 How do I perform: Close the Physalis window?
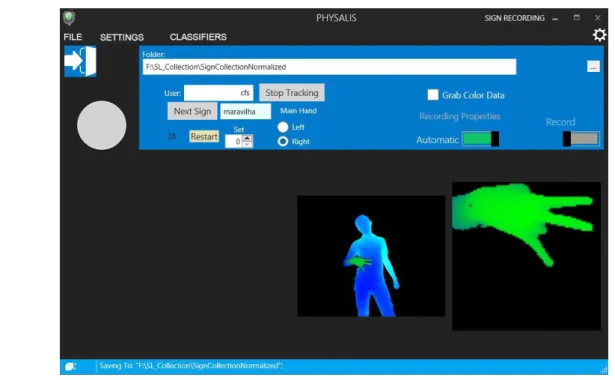coord(597,18)
